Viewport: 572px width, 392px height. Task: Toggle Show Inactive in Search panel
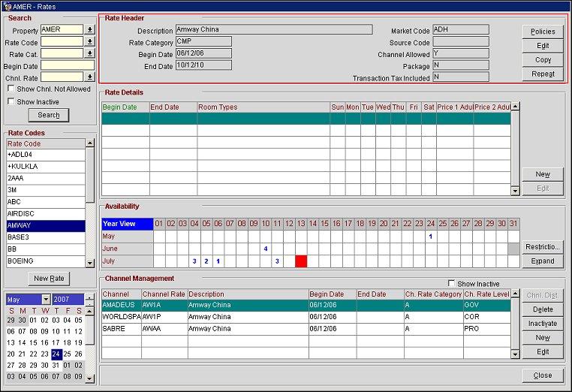[x=11, y=101]
